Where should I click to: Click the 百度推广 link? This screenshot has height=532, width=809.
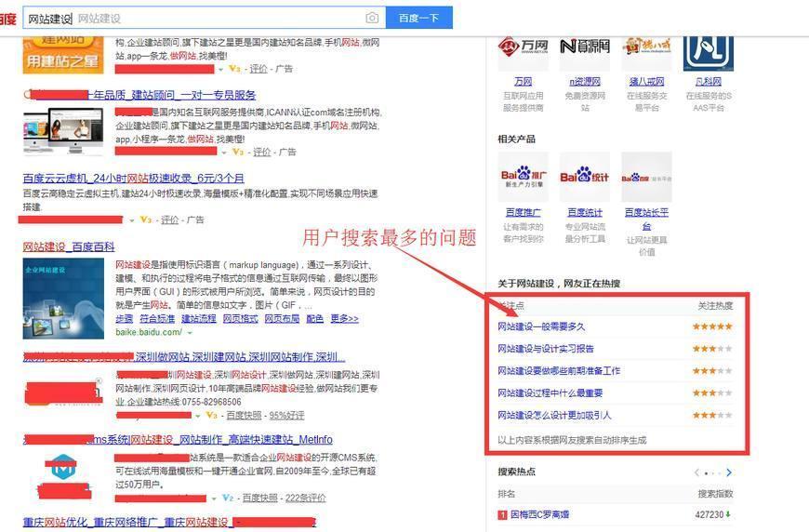tap(523, 212)
